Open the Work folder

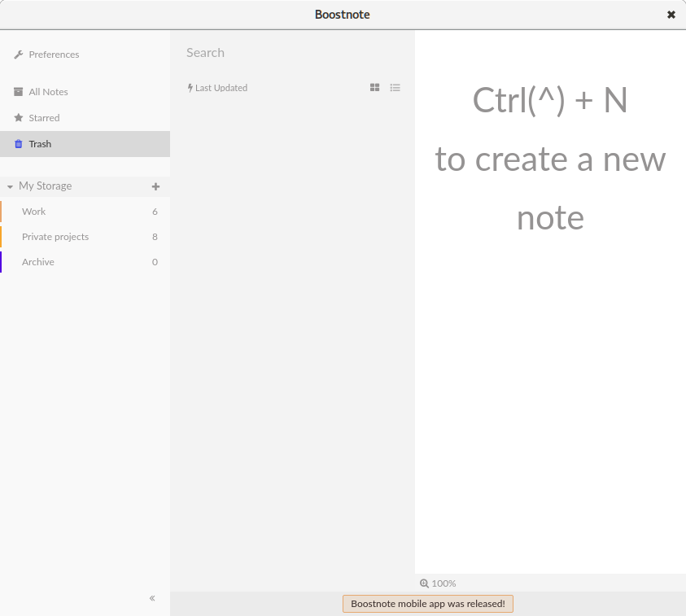click(85, 212)
